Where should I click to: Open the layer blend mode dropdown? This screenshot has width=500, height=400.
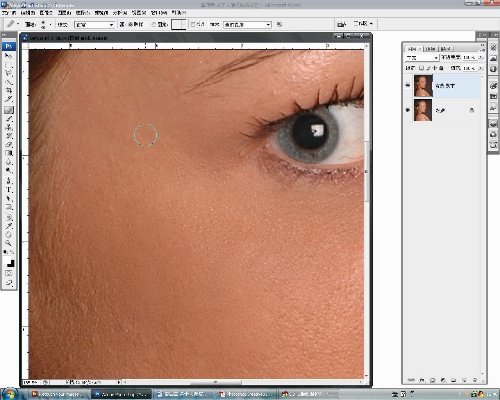422,58
